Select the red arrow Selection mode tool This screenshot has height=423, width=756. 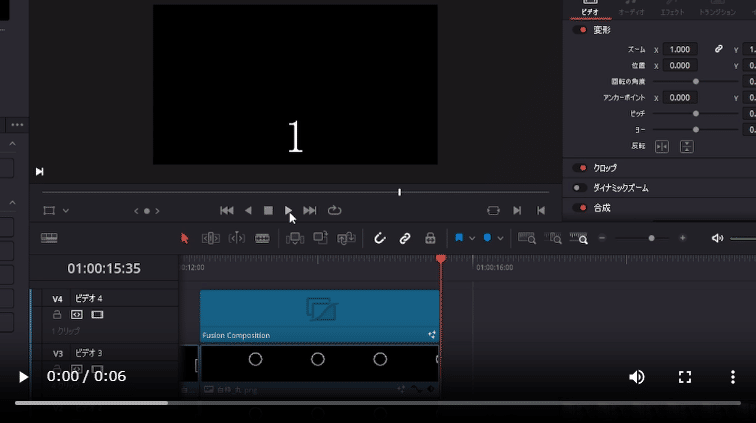point(185,238)
